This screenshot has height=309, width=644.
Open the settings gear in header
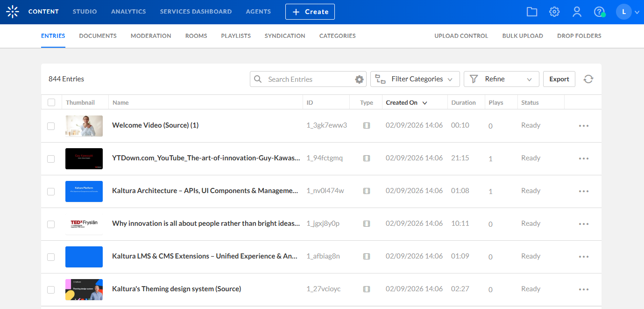coord(554,12)
